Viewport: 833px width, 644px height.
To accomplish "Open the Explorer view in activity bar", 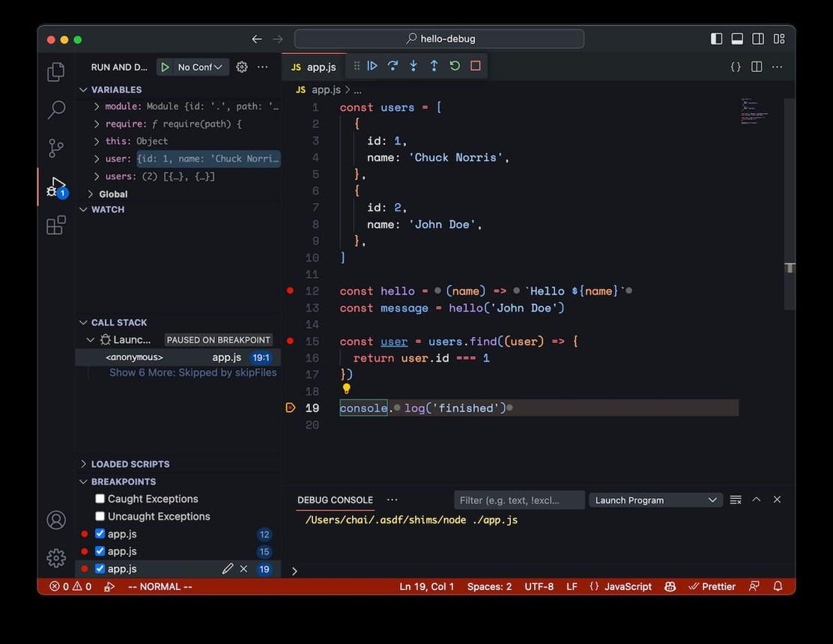I will point(55,72).
